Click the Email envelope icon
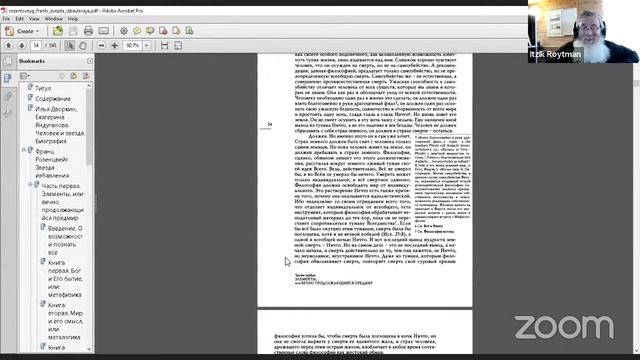Image resolution: width=640 pixels, height=360 pixels. click(x=104, y=31)
